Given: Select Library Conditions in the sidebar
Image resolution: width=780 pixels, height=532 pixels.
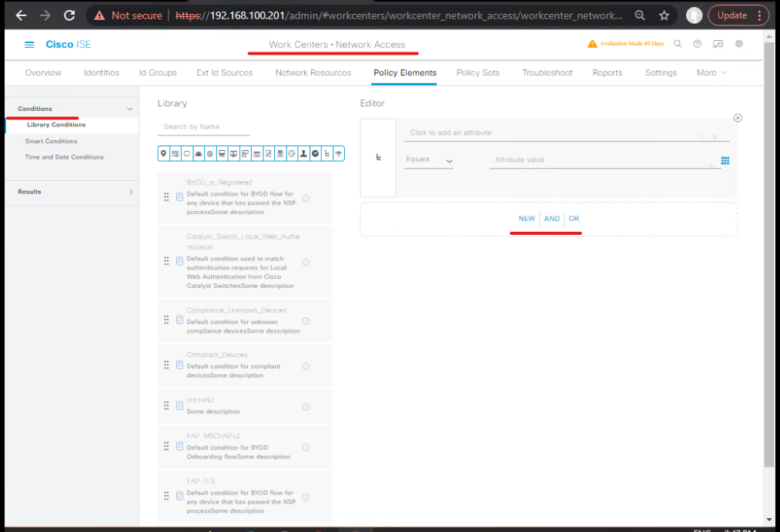Looking at the screenshot, I should tap(56, 125).
